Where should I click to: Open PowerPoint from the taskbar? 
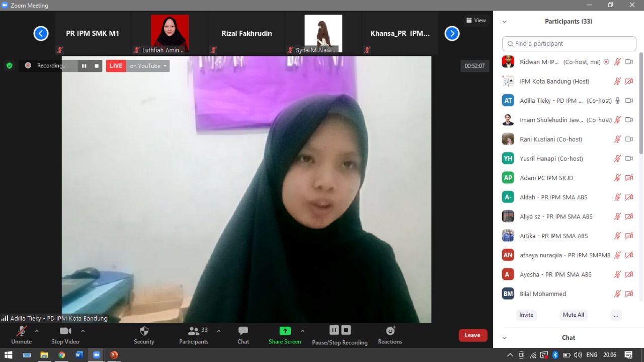pyautogui.click(x=114, y=355)
